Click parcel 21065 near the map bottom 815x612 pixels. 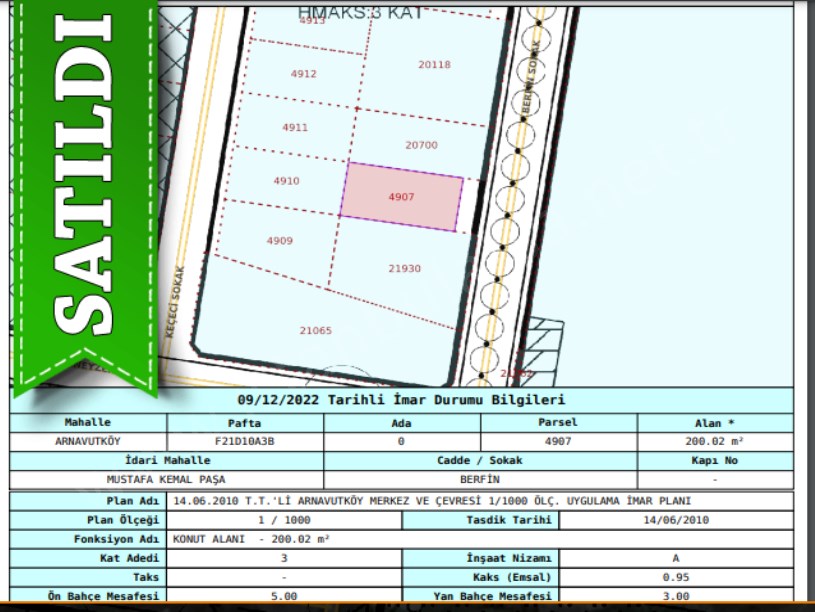[x=315, y=330]
